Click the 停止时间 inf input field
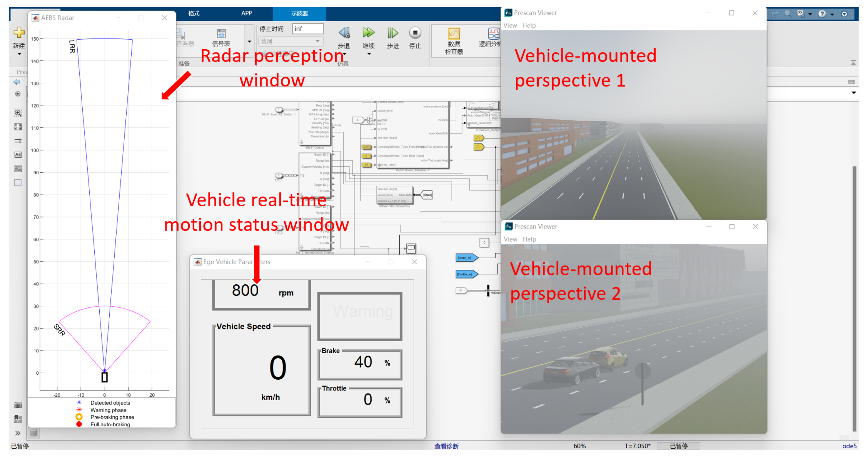Viewport: 868px width, 457px height. click(308, 29)
